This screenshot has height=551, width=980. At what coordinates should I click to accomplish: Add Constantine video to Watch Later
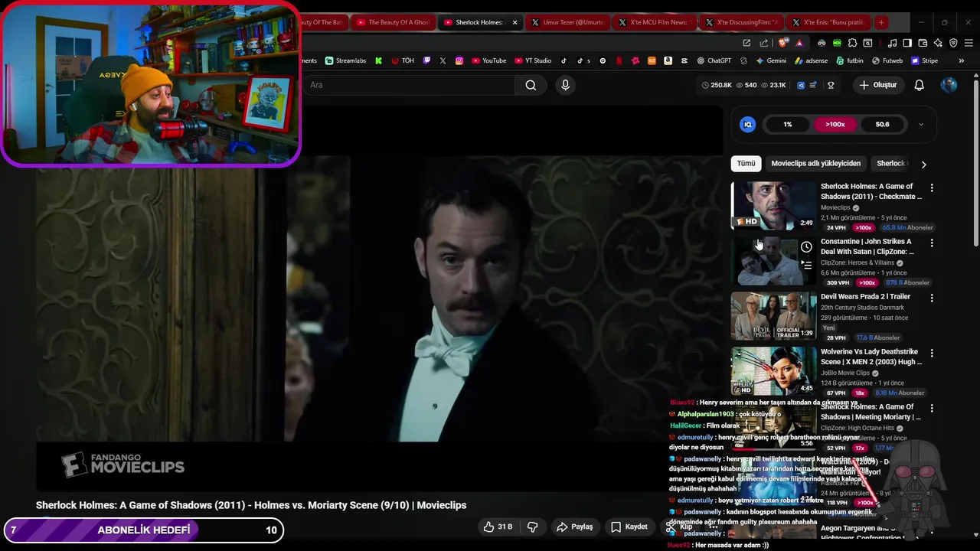point(806,247)
